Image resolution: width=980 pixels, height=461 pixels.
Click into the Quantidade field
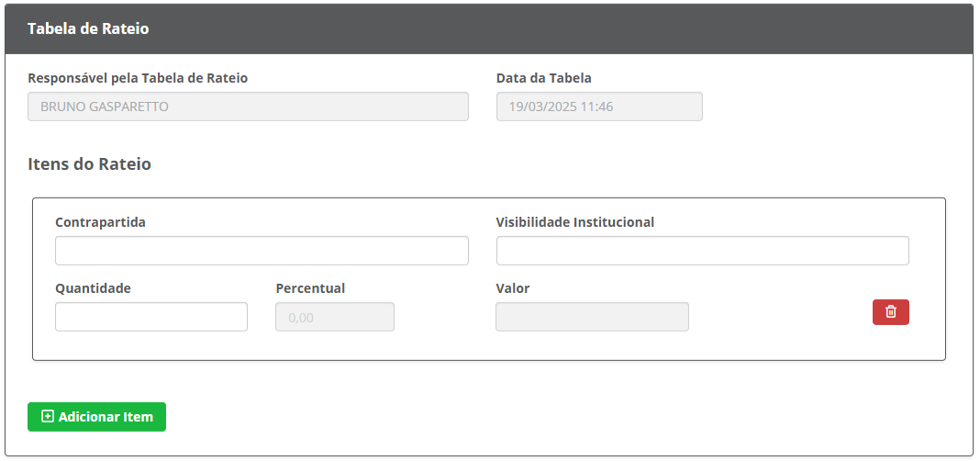(x=151, y=317)
